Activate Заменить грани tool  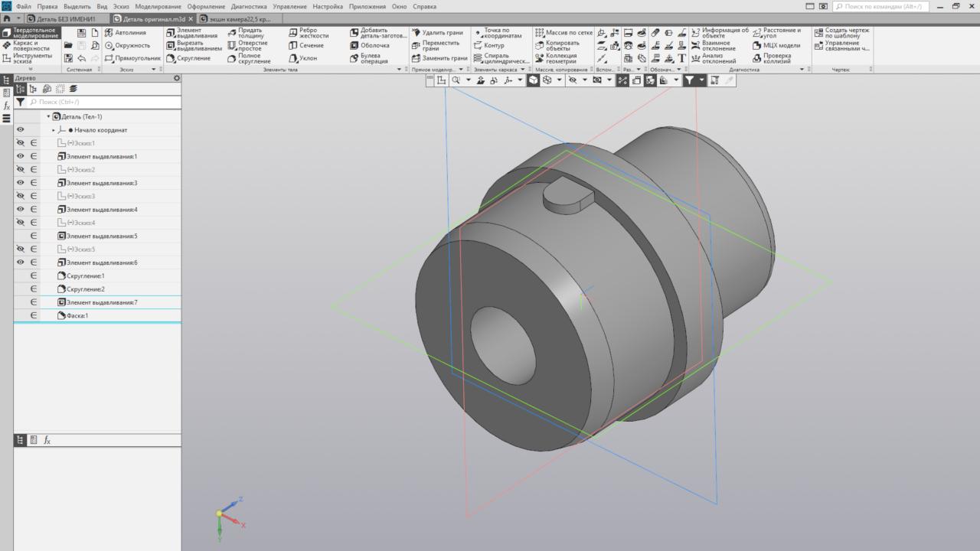click(439, 58)
